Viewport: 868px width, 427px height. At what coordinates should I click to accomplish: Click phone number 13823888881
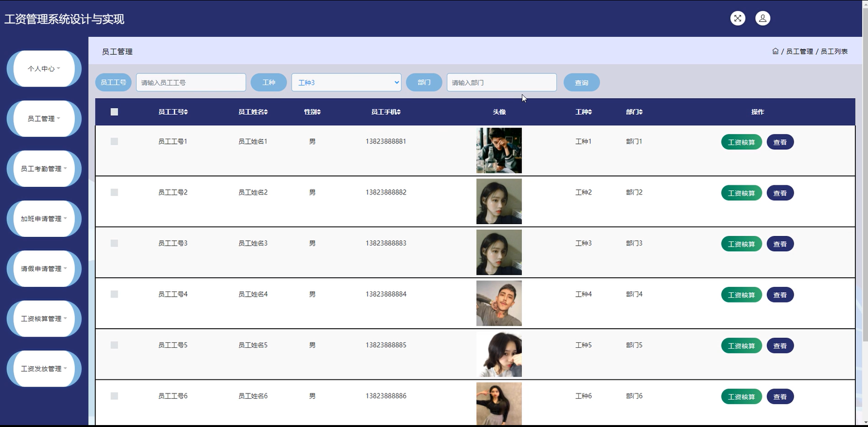386,142
